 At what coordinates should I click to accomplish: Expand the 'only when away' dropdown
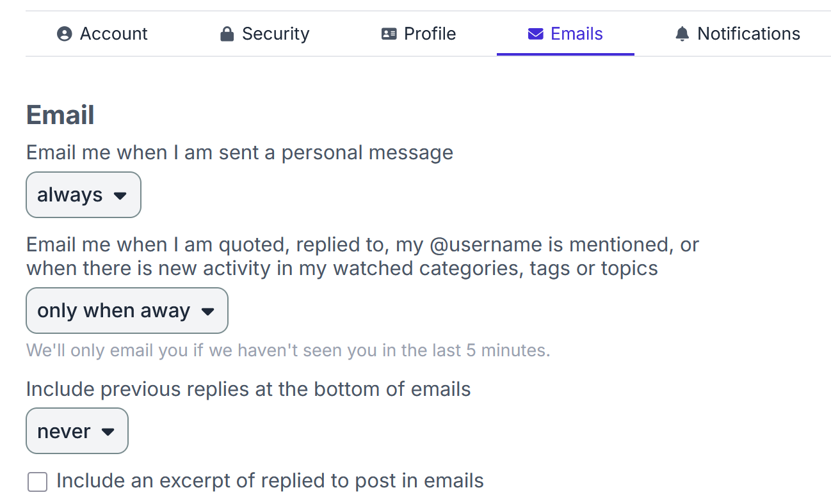[127, 310]
